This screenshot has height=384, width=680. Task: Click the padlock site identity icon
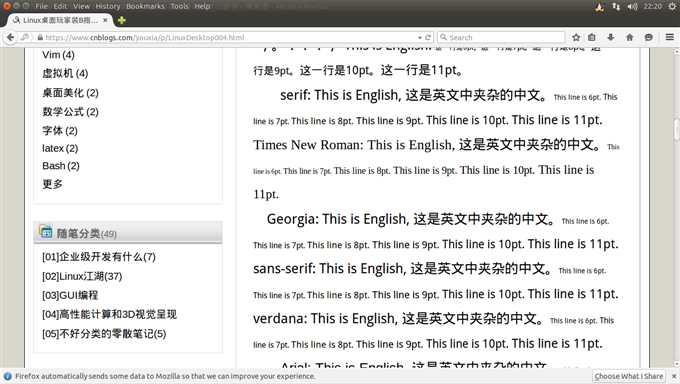point(40,37)
